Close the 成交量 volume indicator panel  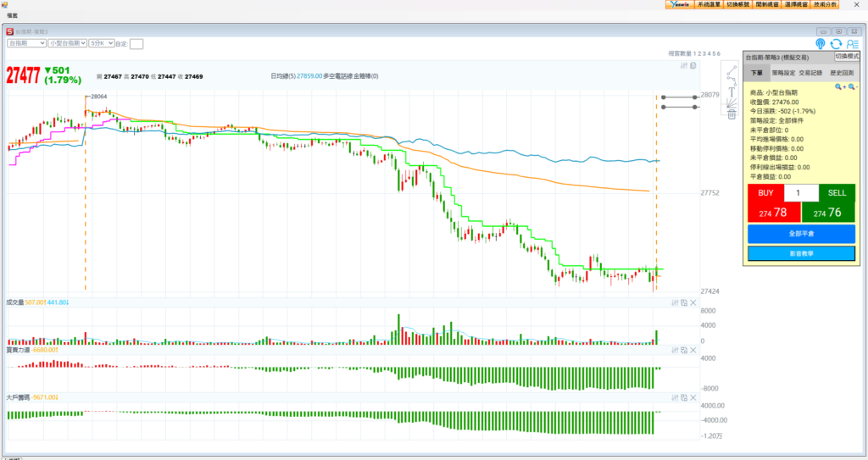tap(693, 302)
